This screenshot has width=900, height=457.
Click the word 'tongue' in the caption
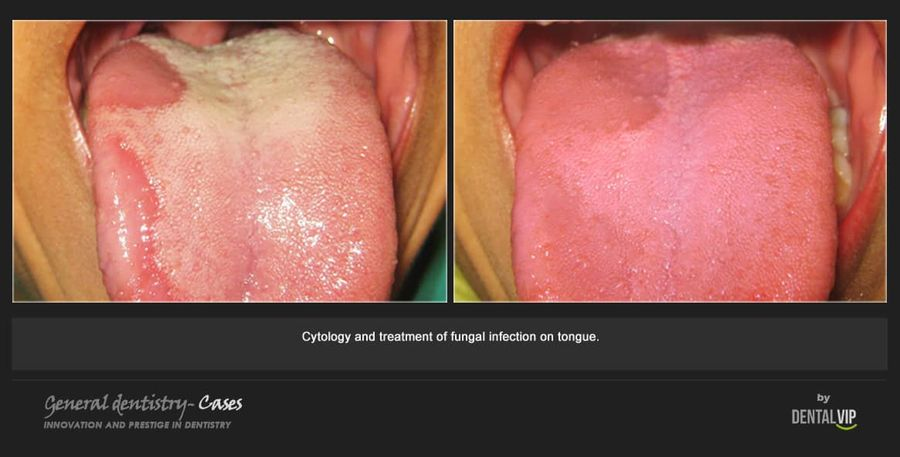click(x=578, y=338)
